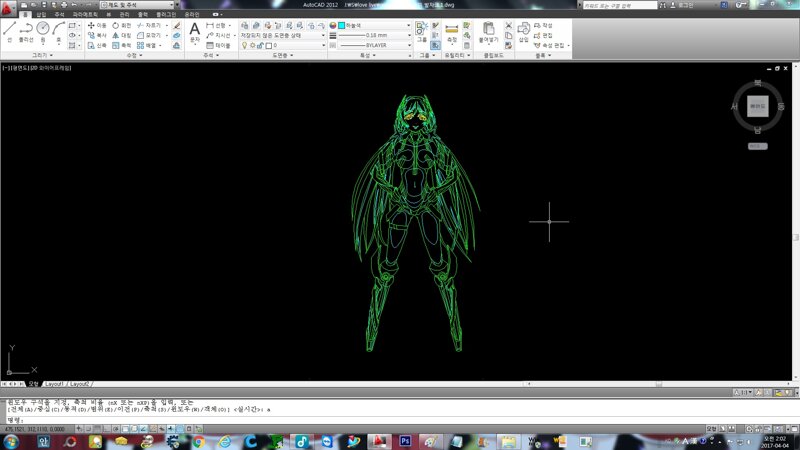This screenshot has height=450, width=800.
Task: Click the Leader (지시선) tool
Action: pyautogui.click(x=218, y=35)
